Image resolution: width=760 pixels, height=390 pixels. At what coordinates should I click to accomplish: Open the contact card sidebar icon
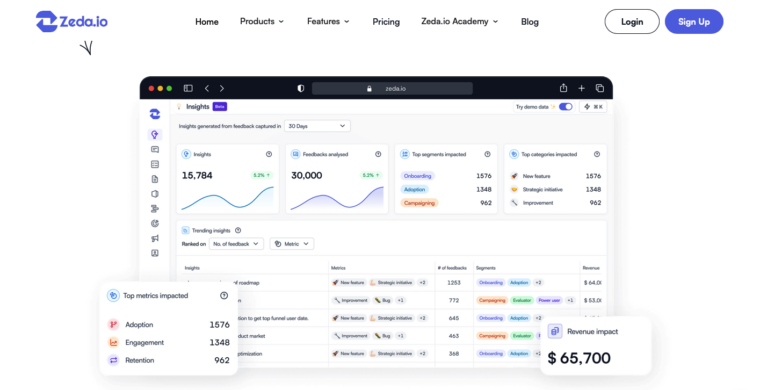[x=155, y=253]
